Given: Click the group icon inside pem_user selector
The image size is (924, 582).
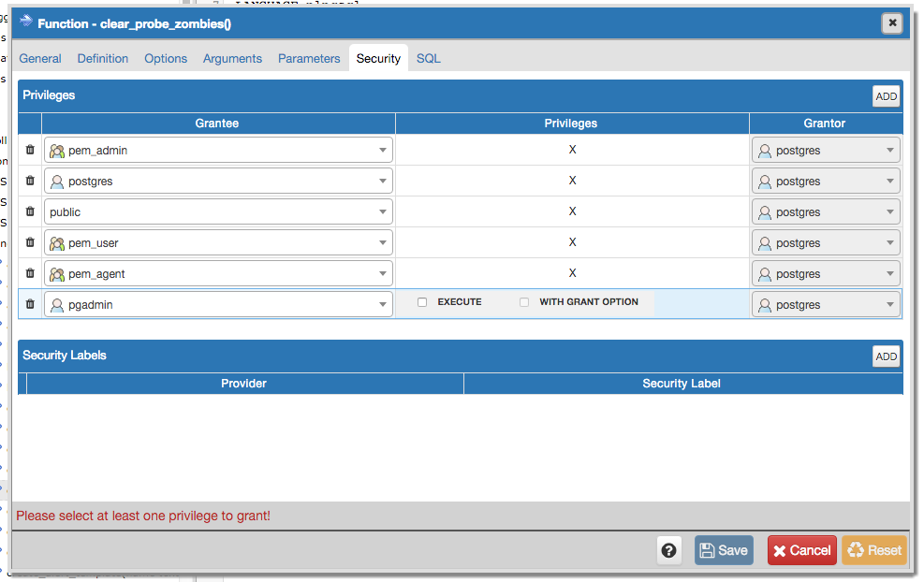Looking at the screenshot, I should pyautogui.click(x=57, y=241).
